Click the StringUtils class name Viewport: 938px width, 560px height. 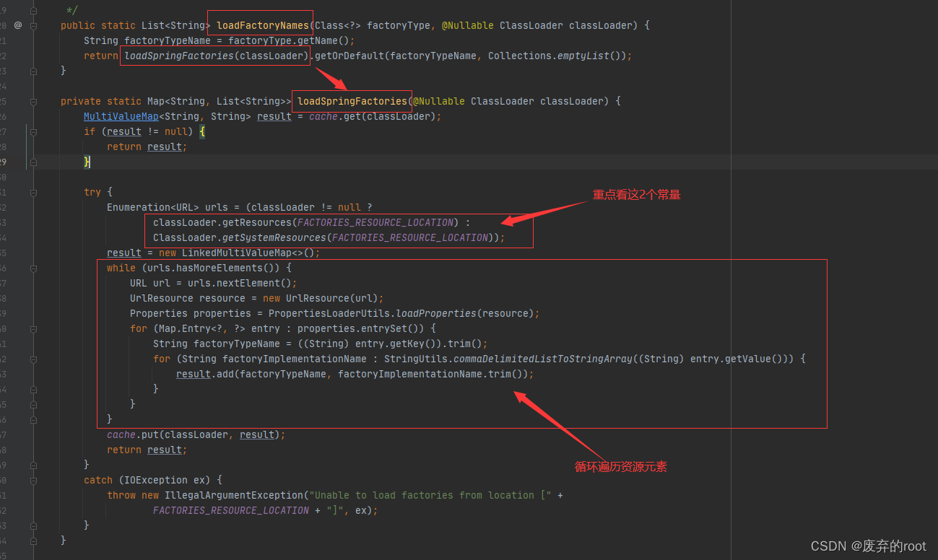[416, 359]
